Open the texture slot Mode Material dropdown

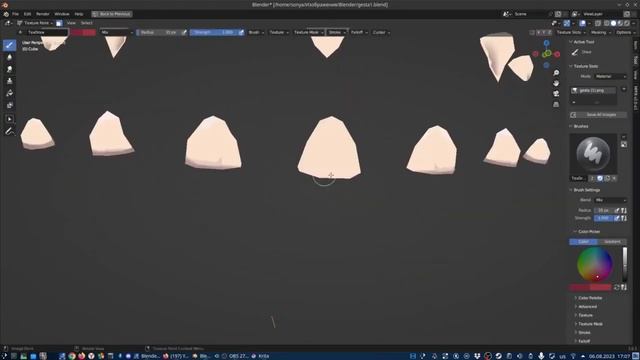click(x=610, y=76)
